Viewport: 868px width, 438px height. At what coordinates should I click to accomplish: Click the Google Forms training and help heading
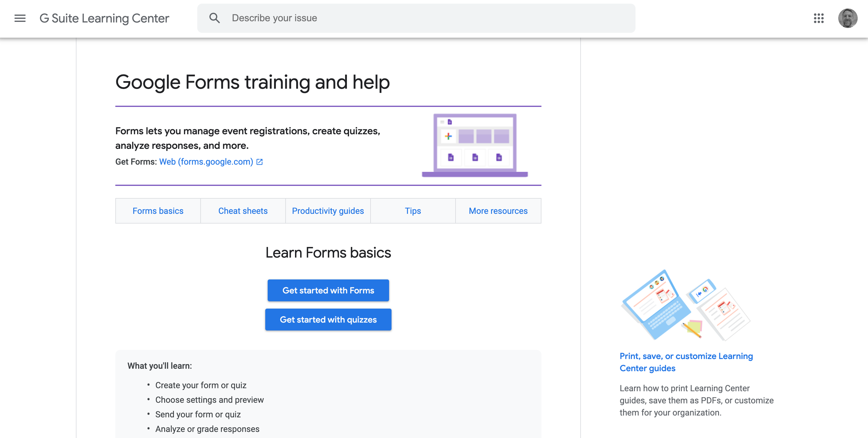pos(253,82)
